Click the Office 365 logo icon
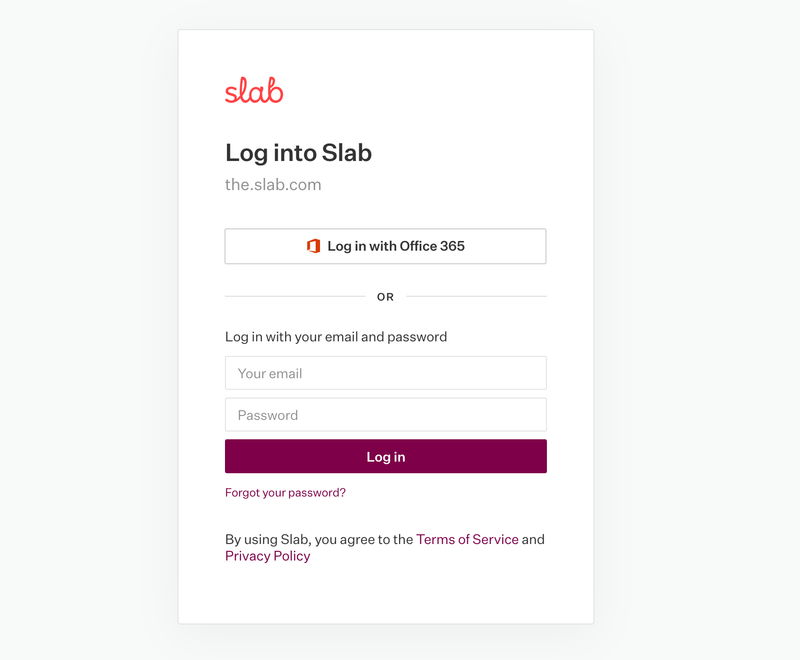Viewport: 800px width, 660px height. click(x=313, y=246)
